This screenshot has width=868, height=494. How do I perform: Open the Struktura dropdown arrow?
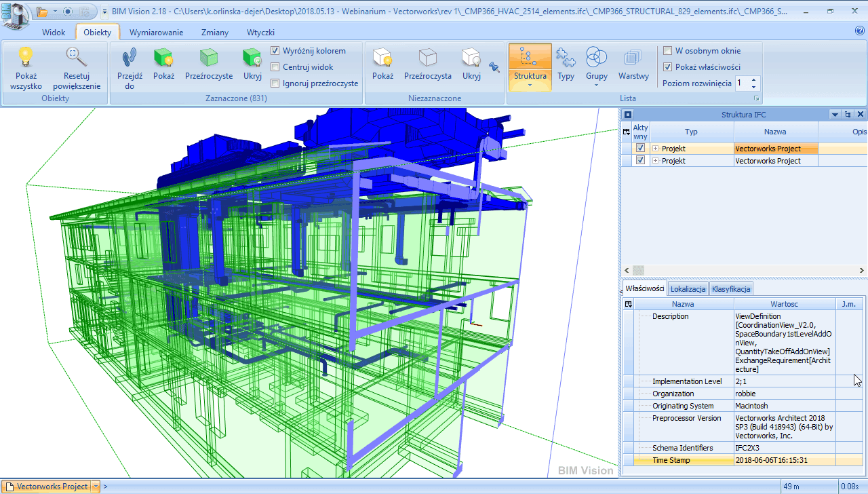(530, 85)
